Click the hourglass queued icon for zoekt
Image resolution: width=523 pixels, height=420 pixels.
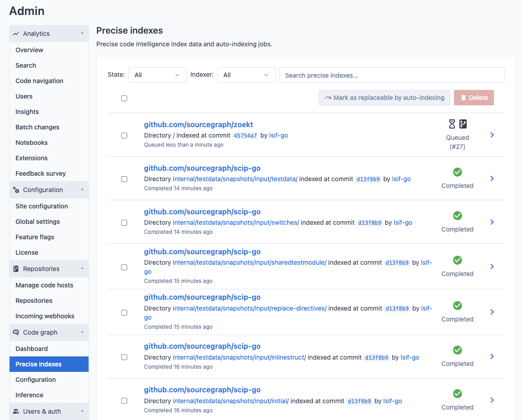point(452,124)
